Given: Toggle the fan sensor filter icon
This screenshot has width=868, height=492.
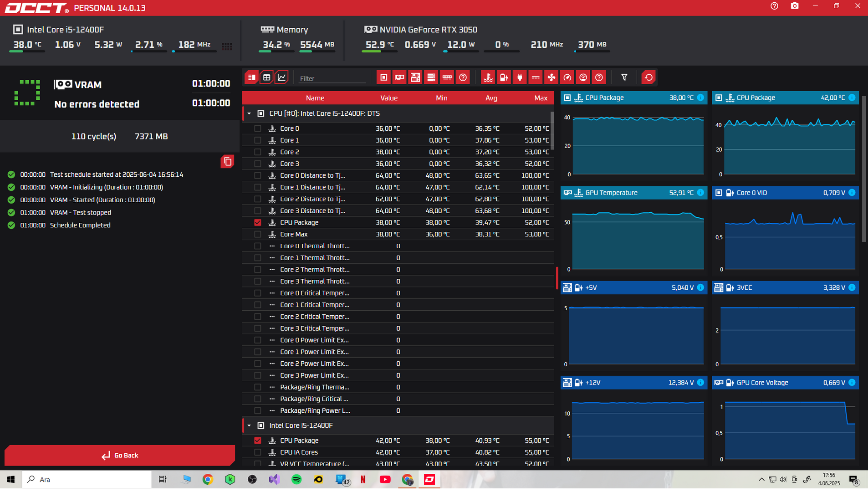Looking at the screenshot, I should click(x=551, y=77).
